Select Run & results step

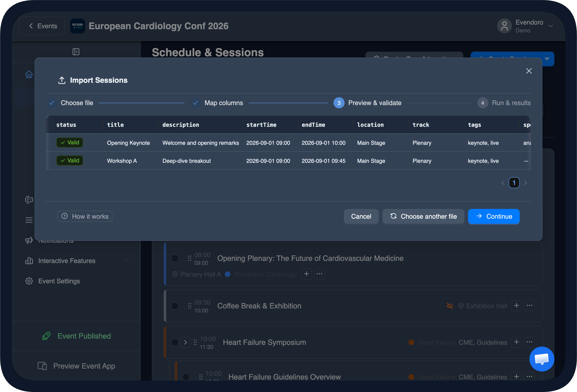(x=504, y=103)
